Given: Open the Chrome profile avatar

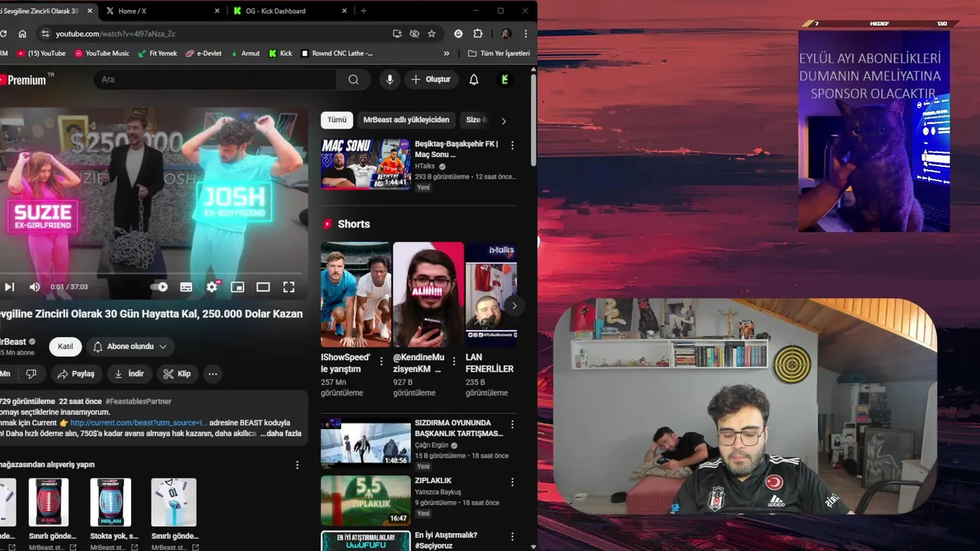Looking at the screenshot, I should click(x=506, y=34).
